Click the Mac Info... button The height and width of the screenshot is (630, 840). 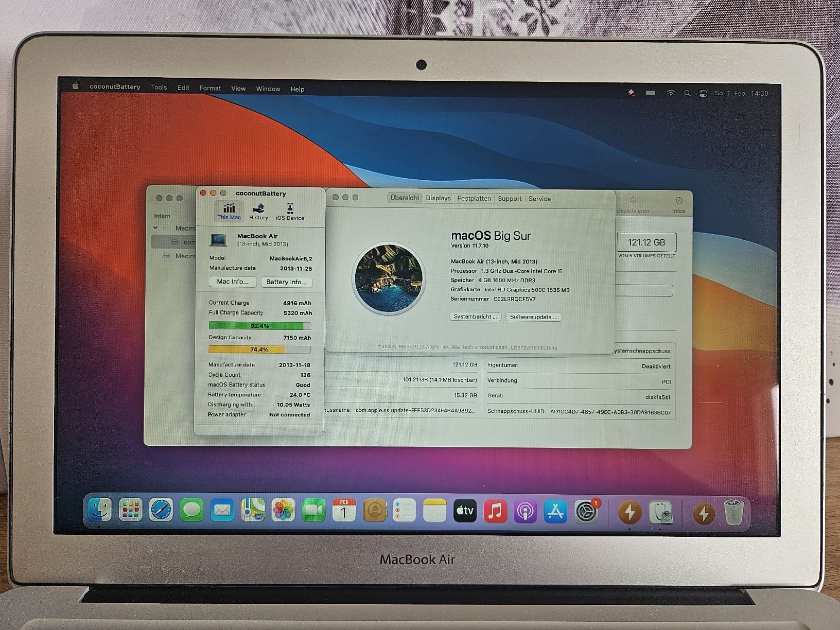point(233,282)
